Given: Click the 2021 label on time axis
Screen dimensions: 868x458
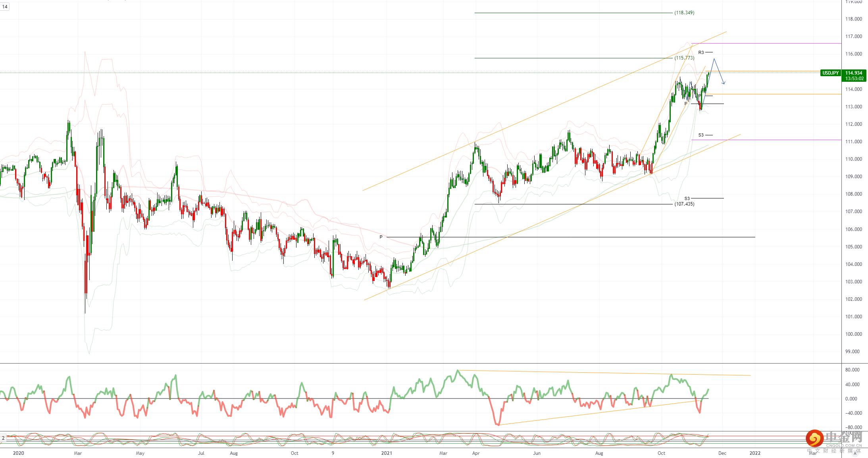Looking at the screenshot, I should point(387,453).
